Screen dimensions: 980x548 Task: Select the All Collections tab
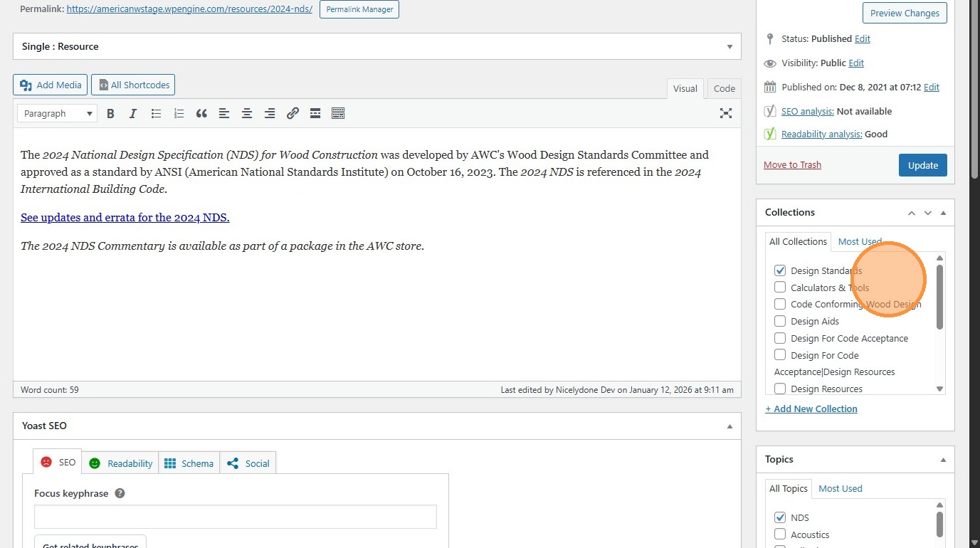(798, 241)
